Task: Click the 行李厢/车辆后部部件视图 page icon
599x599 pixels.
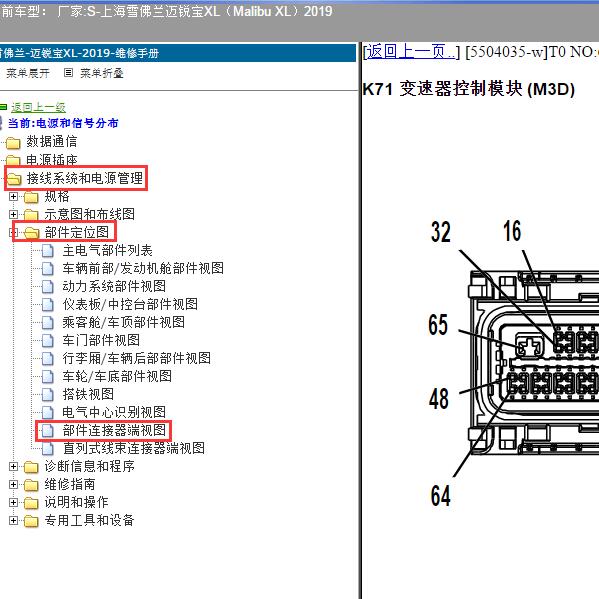Action: 48,359
